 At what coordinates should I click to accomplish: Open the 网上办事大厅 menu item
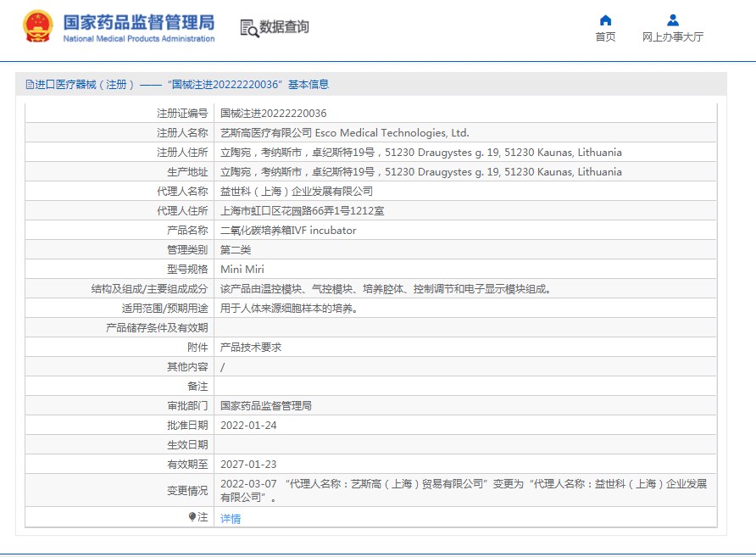coord(672,37)
